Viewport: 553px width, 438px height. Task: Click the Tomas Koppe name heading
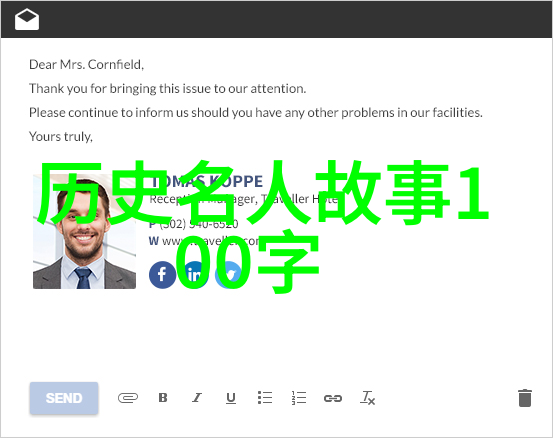(x=207, y=181)
